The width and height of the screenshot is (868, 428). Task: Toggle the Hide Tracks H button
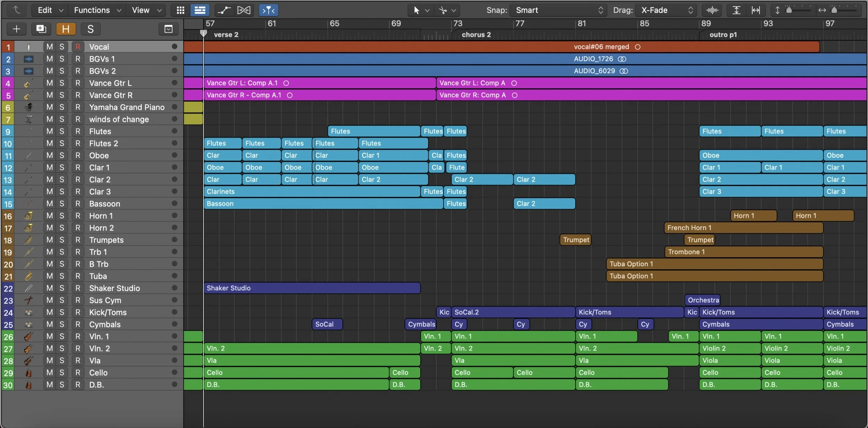point(66,29)
